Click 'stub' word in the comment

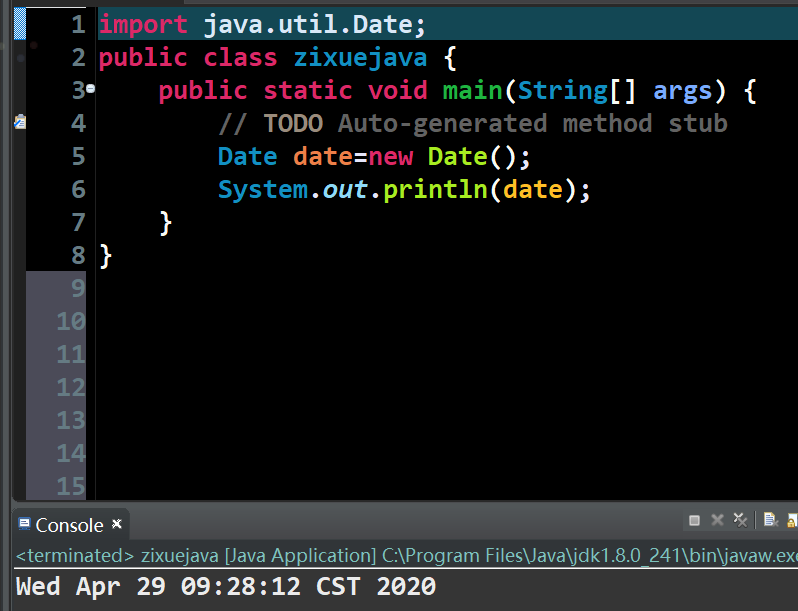click(698, 124)
